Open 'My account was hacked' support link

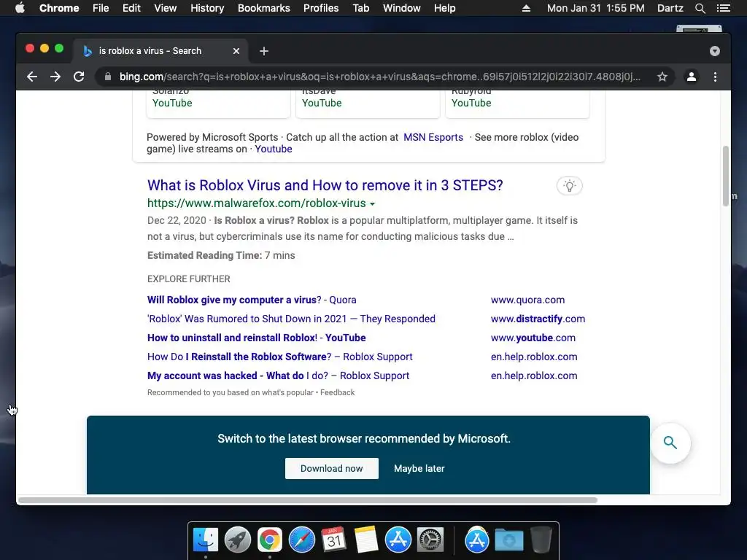(x=278, y=376)
